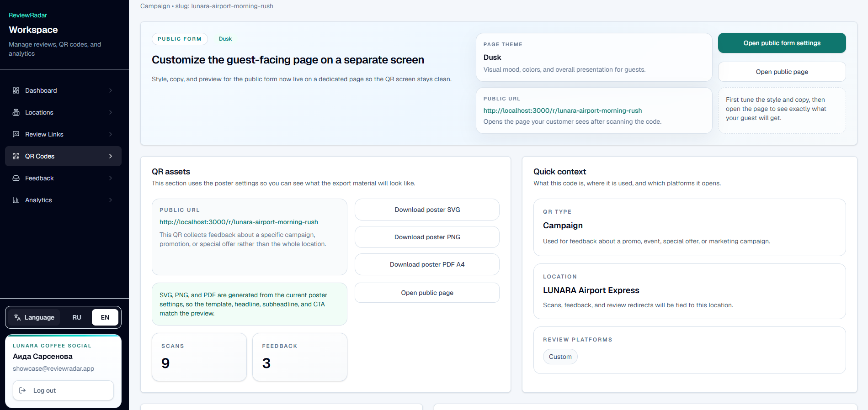868x410 pixels.
Task: Click the Locations building icon
Action: (16, 112)
